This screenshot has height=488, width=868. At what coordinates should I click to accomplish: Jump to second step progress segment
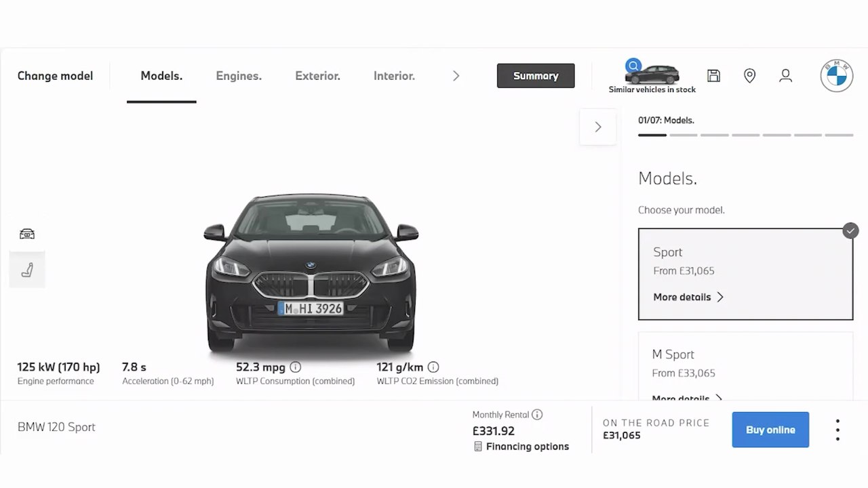click(x=684, y=135)
